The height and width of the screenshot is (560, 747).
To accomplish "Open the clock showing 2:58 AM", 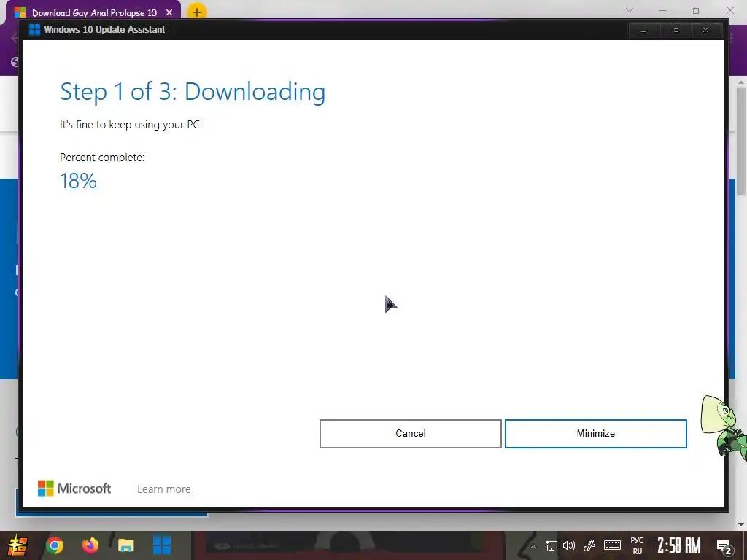I will coord(679,545).
